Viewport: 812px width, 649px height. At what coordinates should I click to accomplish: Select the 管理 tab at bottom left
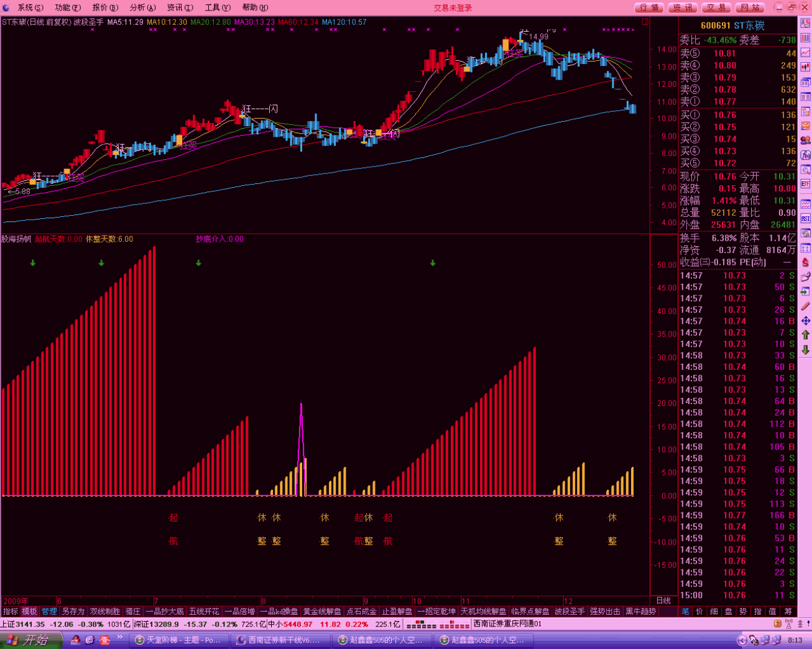point(49,612)
